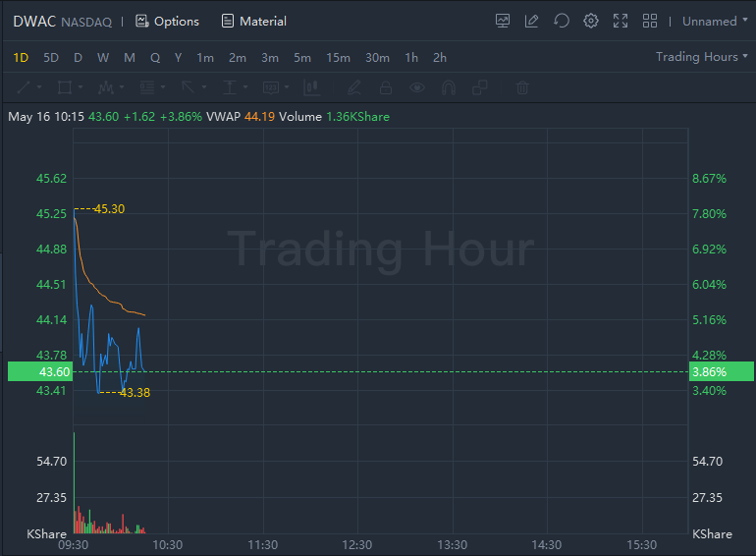Switch to the daily D timeframe
The height and width of the screenshot is (556, 756).
click(x=78, y=58)
